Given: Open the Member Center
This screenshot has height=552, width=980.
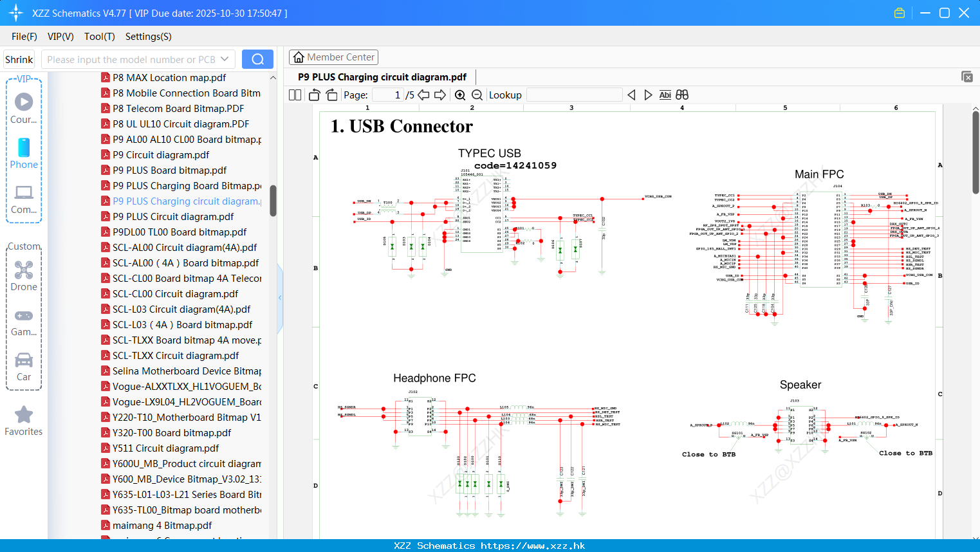Looking at the screenshot, I should 334,57.
